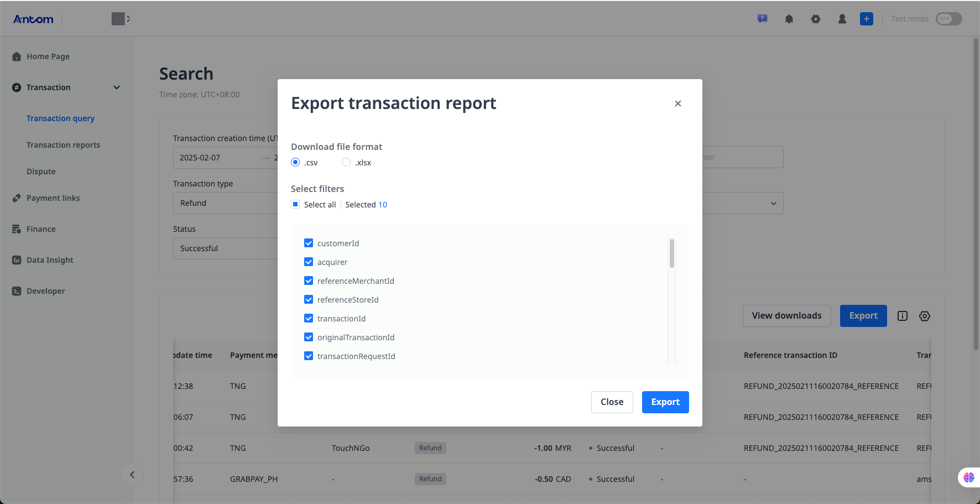The image size is (980, 504).
Task: Go to Data Insight section
Action: (x=50, y=260)
